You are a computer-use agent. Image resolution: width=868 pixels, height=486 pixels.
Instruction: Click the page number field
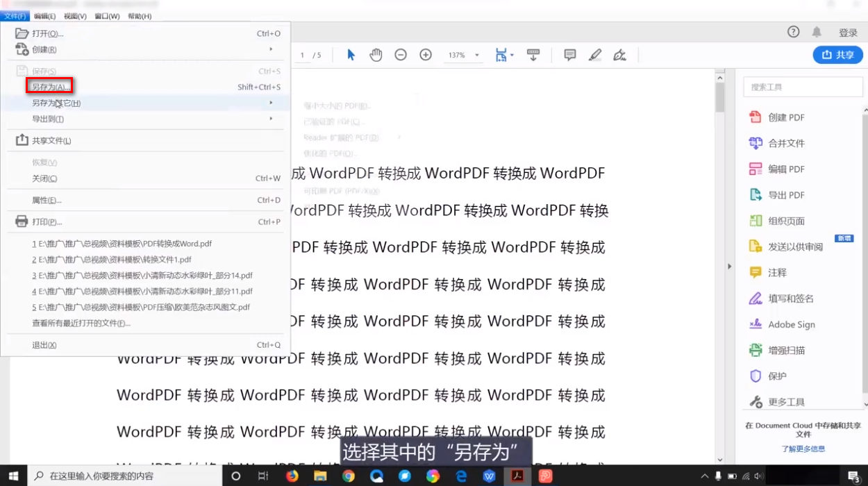pos(303,55)
